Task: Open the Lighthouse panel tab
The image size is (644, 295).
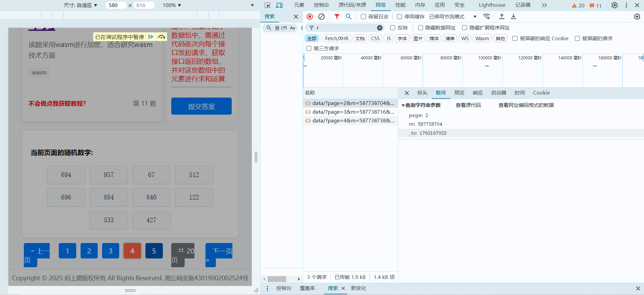Action: 492,5
